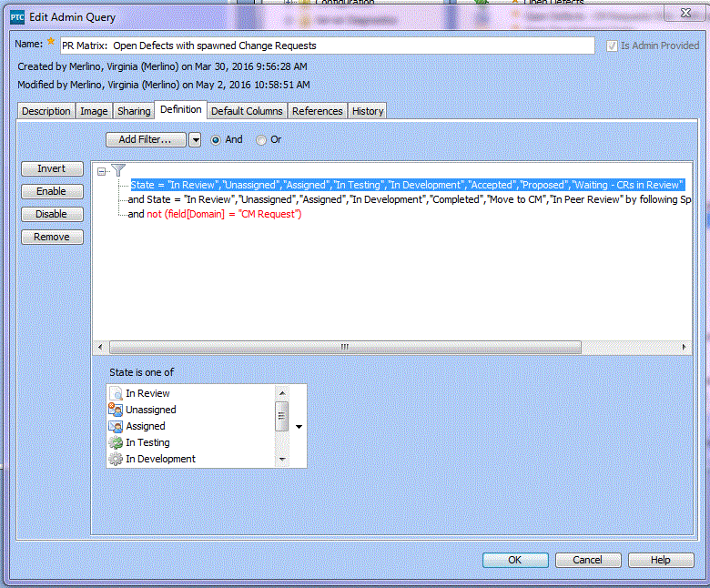This screenshot has width=710, height=588.
Task: Close the Edit Admin Query dialog
Action: (x=685, y=13)
